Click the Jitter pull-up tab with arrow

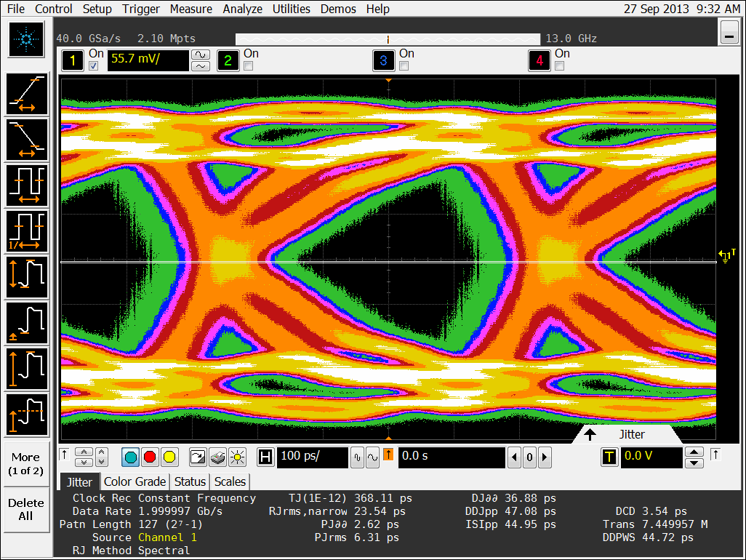626,434
